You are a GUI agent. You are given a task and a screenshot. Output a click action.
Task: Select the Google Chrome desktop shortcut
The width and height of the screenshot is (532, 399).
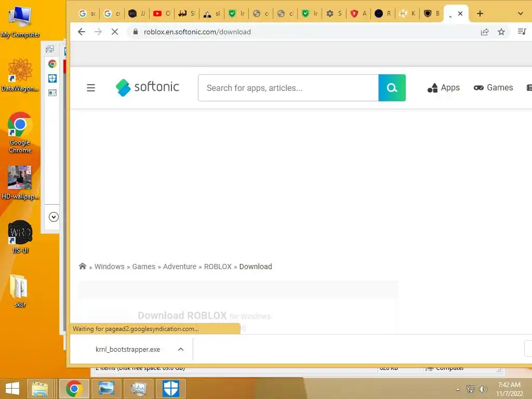point(20,132)
